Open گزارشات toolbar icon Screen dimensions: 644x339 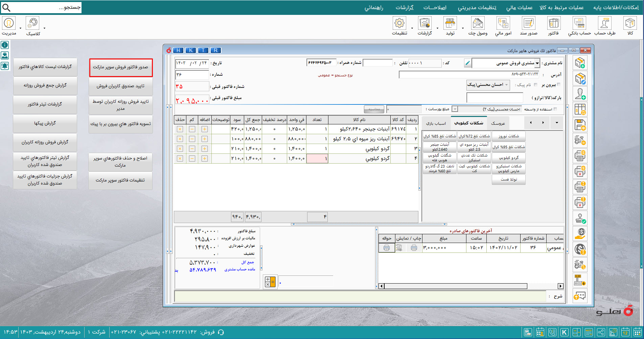click(x=425, y=26)
